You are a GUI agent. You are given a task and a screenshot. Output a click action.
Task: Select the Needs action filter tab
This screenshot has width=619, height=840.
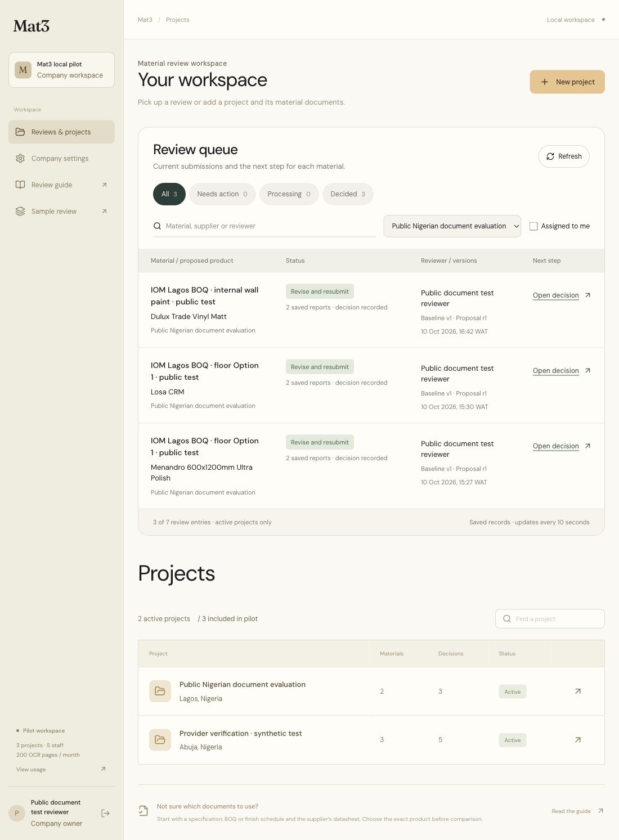222,194
